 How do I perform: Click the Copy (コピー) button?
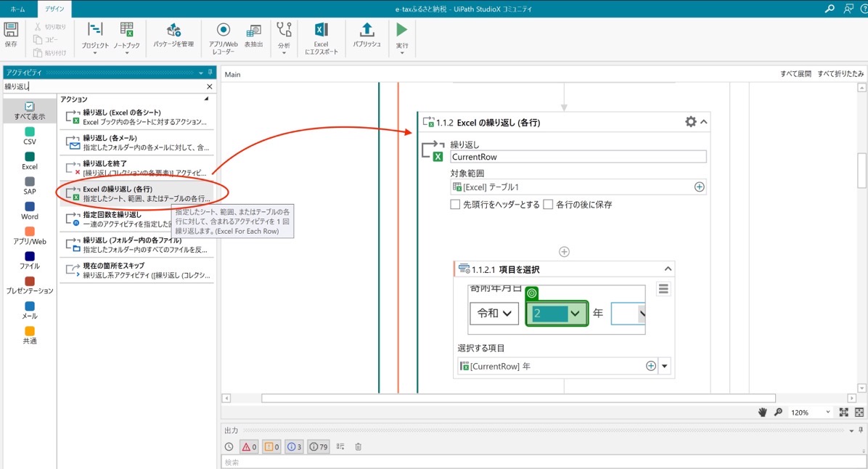coord(46,39)
